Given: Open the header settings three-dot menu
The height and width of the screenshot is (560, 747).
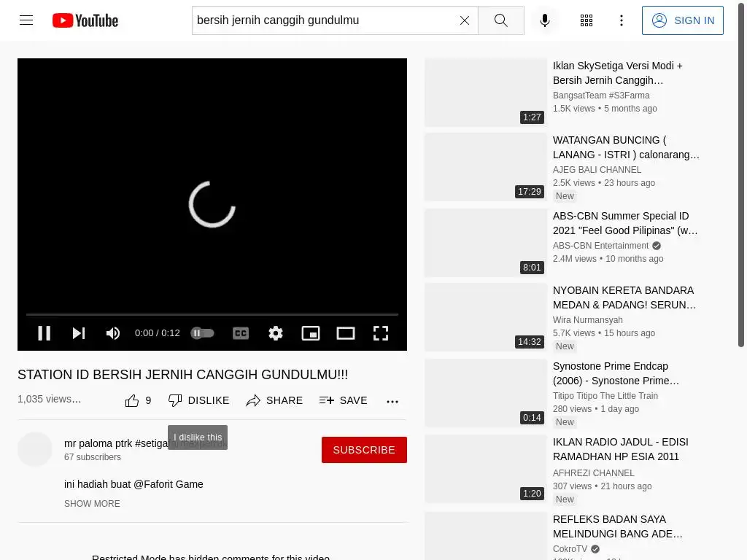Looking at the screenshot, I should (x=622, y=20).
